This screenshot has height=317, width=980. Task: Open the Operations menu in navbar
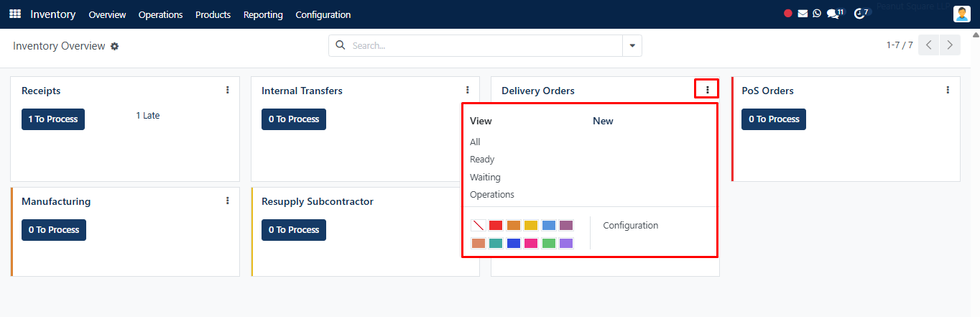pos(160,14)
